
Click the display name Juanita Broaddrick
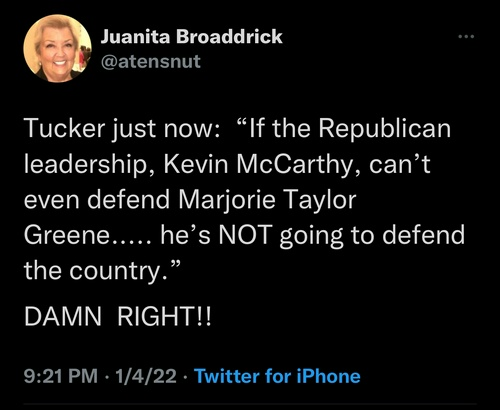pos(192,36)
